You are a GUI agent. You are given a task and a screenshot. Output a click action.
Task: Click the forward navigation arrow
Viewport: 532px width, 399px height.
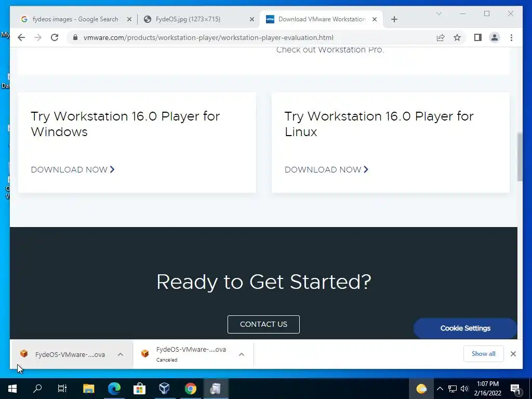(38, 37)
